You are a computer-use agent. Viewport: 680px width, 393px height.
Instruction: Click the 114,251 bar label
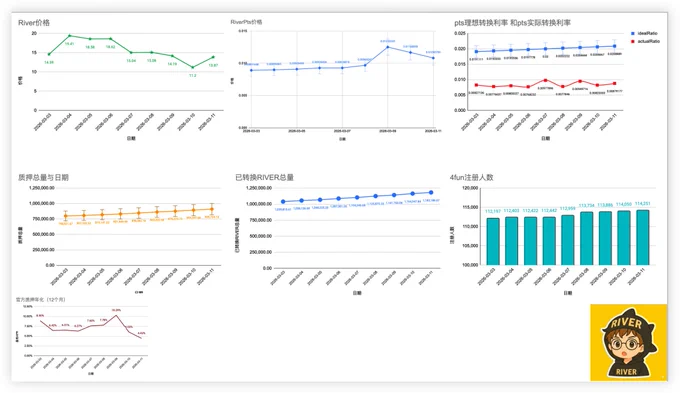click(643, 203)
